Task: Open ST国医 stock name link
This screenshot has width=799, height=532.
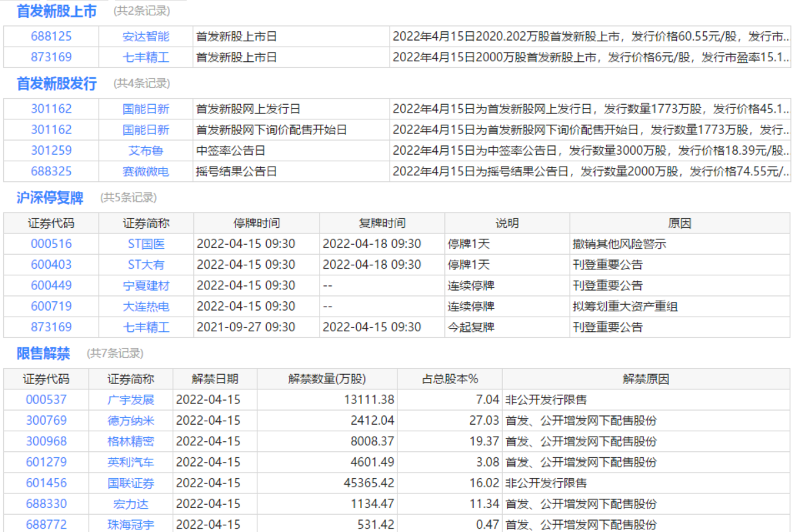Action: click(x=146, y=244)
